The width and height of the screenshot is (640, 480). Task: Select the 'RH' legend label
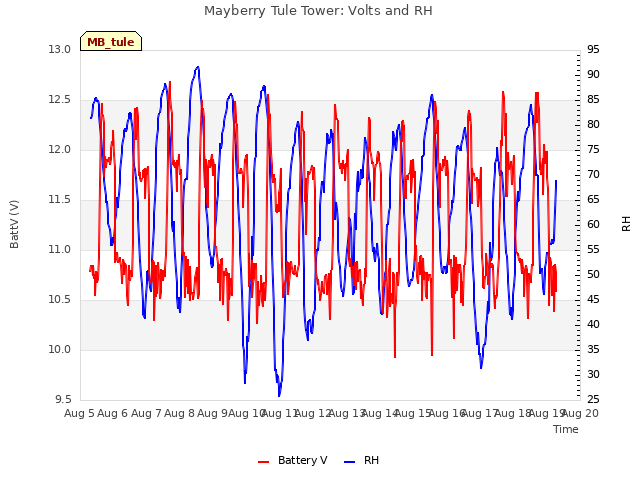pos(371,460)
